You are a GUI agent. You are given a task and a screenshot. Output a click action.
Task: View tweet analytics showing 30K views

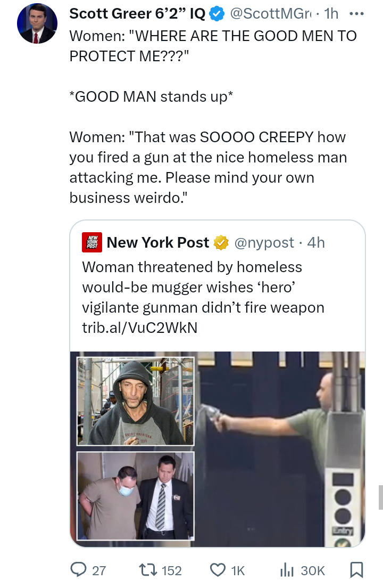coord(287,570)
